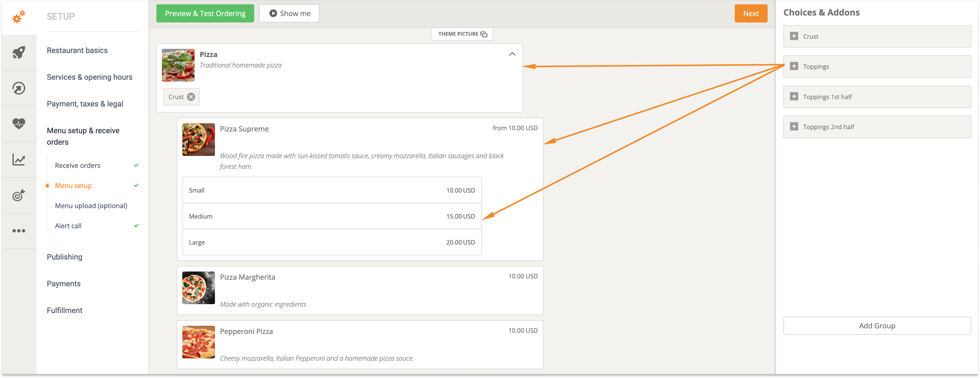Click the SETUP header text
The height and width of the screenshot is (378, 980).
tap(61, 16)
